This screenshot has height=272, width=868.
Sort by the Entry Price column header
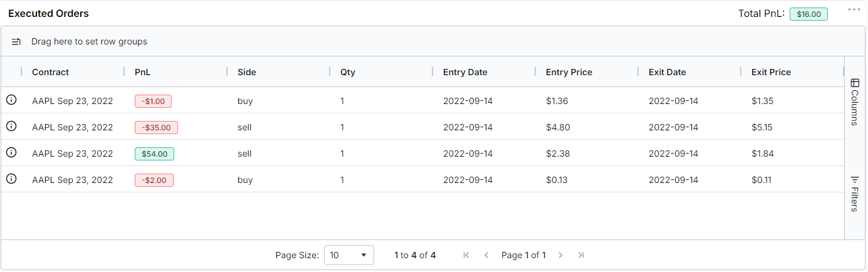(569, 72)
